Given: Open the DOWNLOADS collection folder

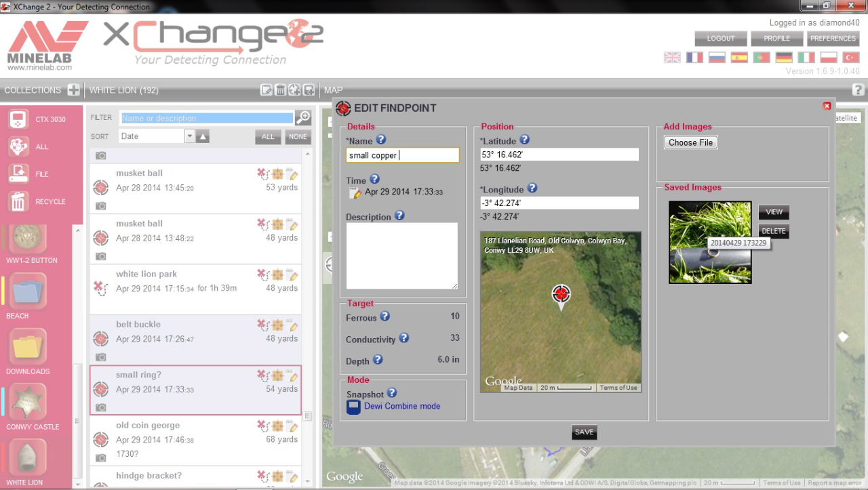Looking at the screenshot, I should click(x=29, y=347).
